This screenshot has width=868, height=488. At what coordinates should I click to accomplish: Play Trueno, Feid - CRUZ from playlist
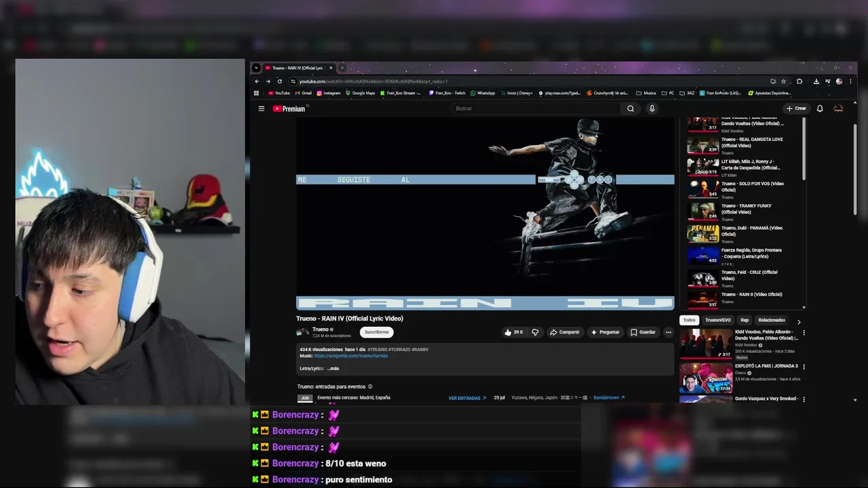(736, 278)
